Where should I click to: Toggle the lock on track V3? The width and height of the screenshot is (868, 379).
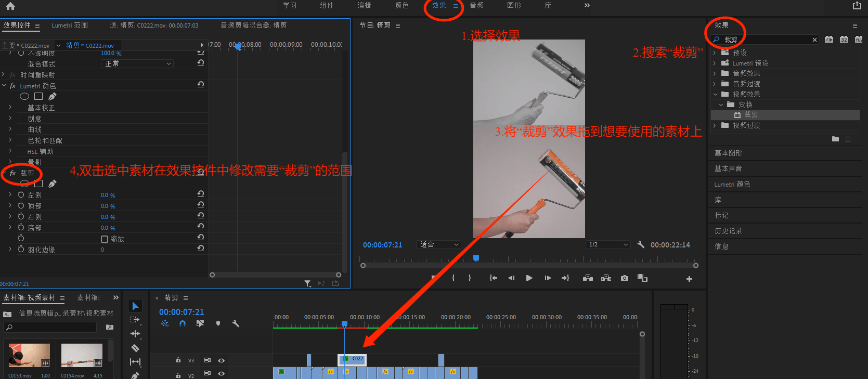[x=178, y=360]
